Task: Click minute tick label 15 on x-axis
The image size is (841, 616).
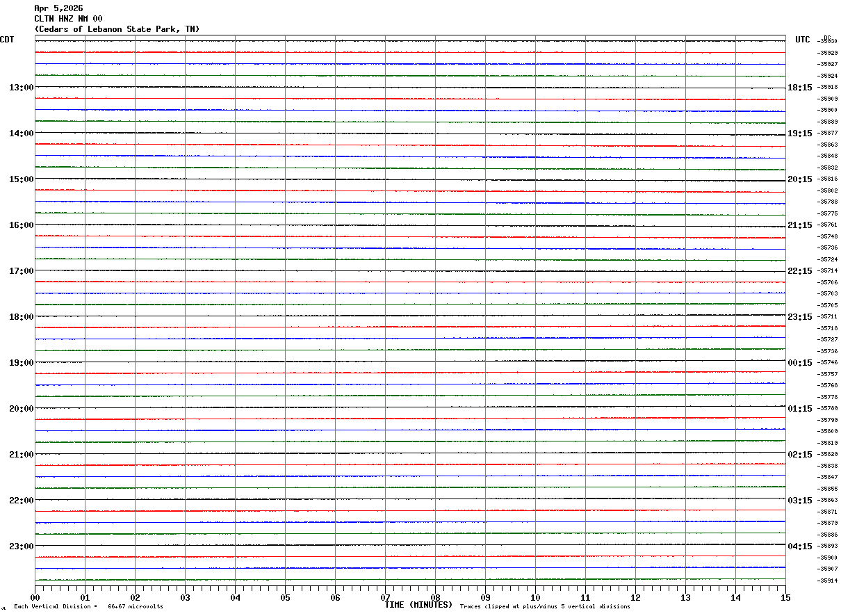Action: (x=785, y=597)
